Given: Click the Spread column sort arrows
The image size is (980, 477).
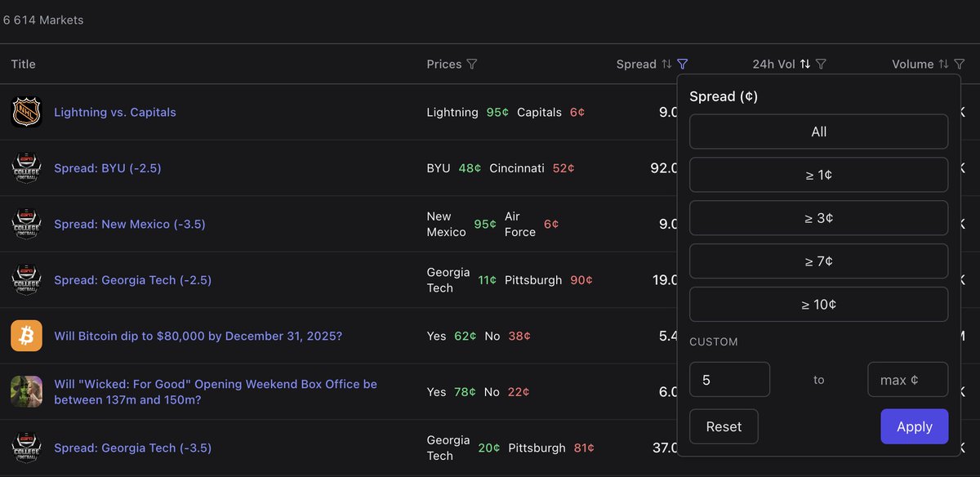Looking at the screenshot, I should [x=666, y=65].
